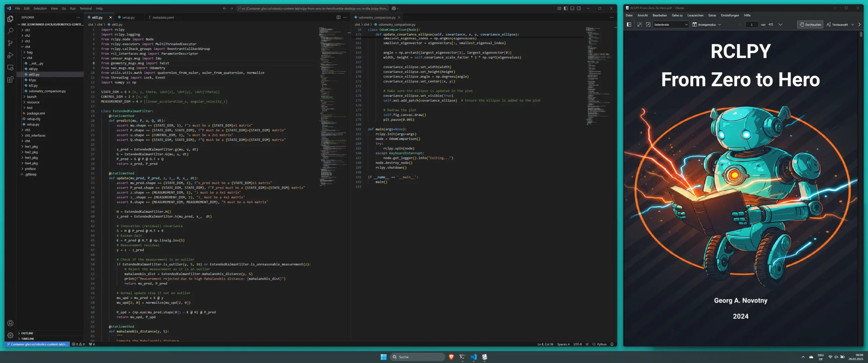Screen dimensions: 868x363
Task: Click errors and warnings count in status bar
Action: 78,344
